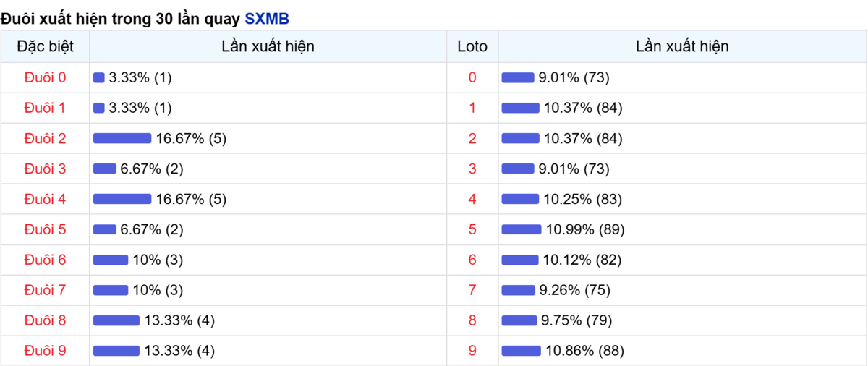868x366 pixels.
Task: Click the 13.33% bar for Đuôi 8
Action: click(x=116, y=320)
